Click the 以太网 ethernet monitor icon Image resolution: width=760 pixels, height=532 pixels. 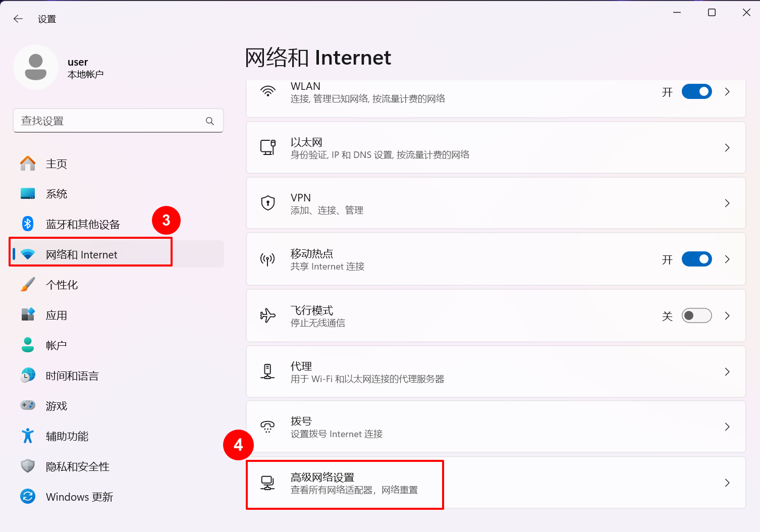268,147
